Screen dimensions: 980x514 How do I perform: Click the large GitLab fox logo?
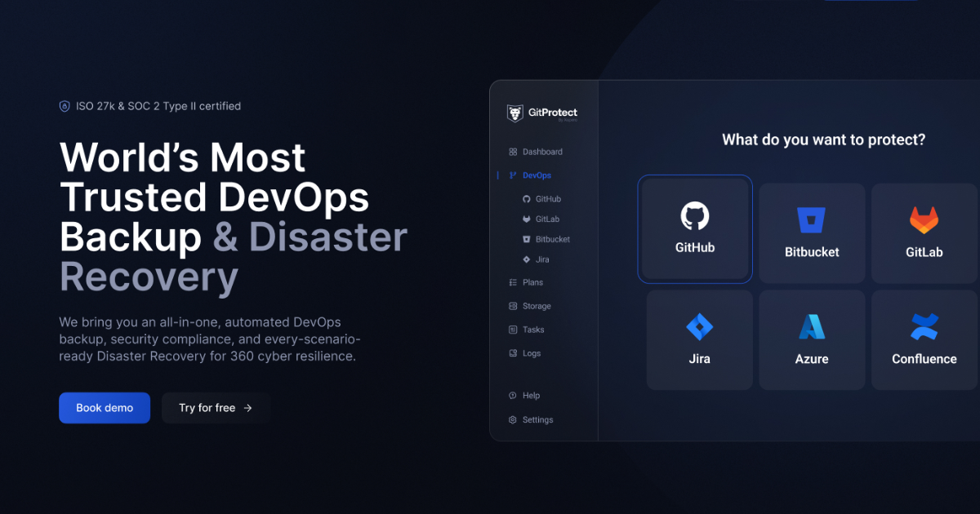[924, 220]
